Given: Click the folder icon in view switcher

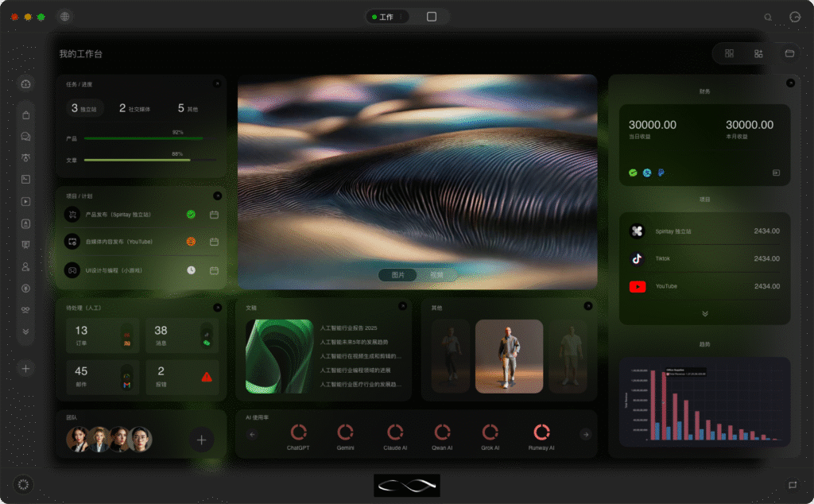Looking at the screenshot, I should (789, 53).
